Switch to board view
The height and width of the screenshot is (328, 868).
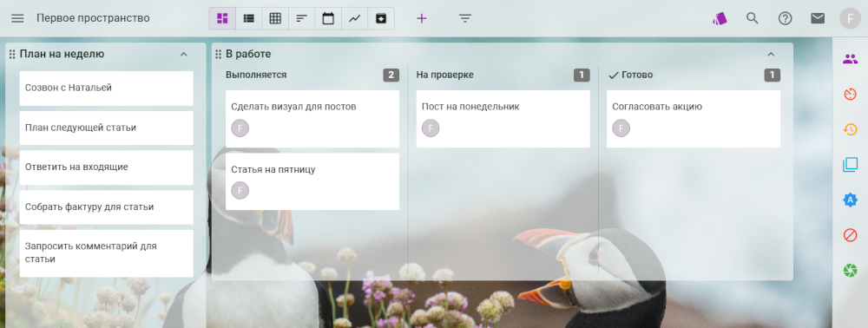coord(222,18)
